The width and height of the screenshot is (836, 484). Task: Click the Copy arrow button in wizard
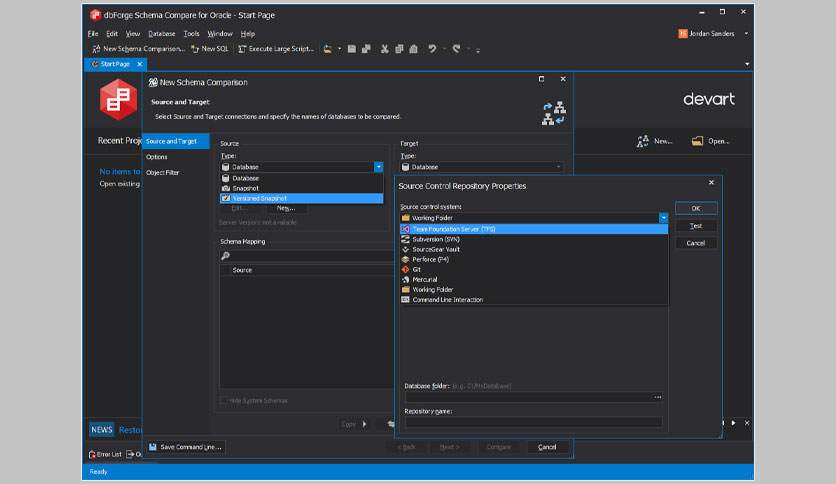coord(354,424)
